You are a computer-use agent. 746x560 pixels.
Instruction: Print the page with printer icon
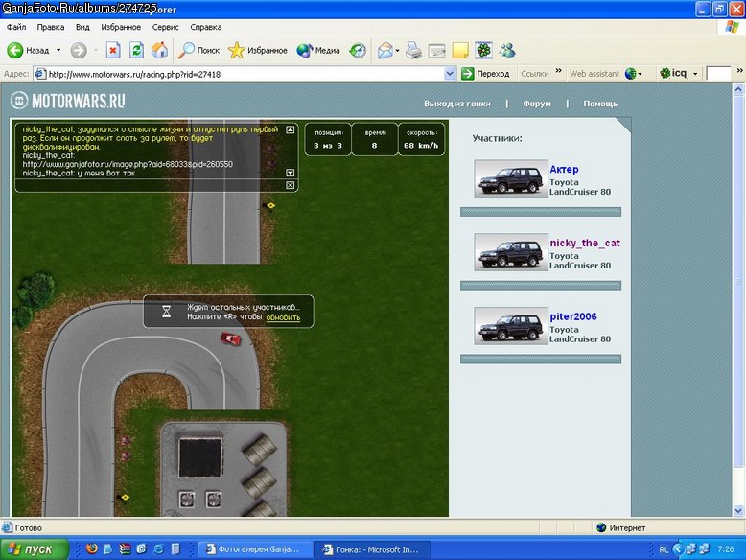[x=413, y=50]
